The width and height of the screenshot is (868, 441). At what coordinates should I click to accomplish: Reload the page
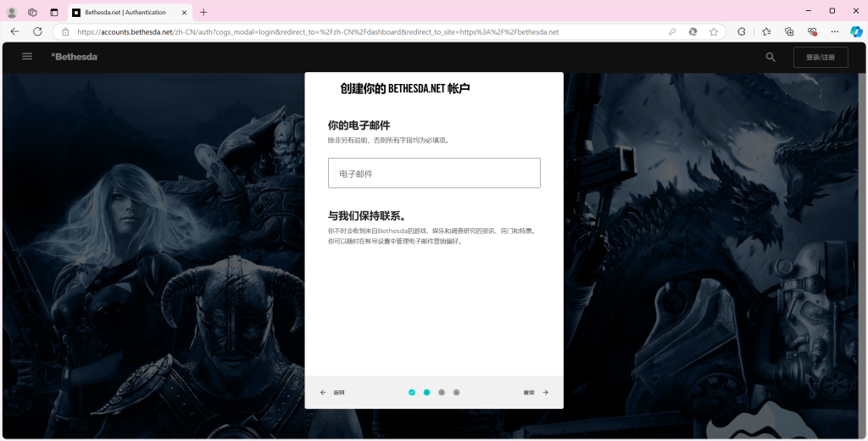[x=37, y=31]
